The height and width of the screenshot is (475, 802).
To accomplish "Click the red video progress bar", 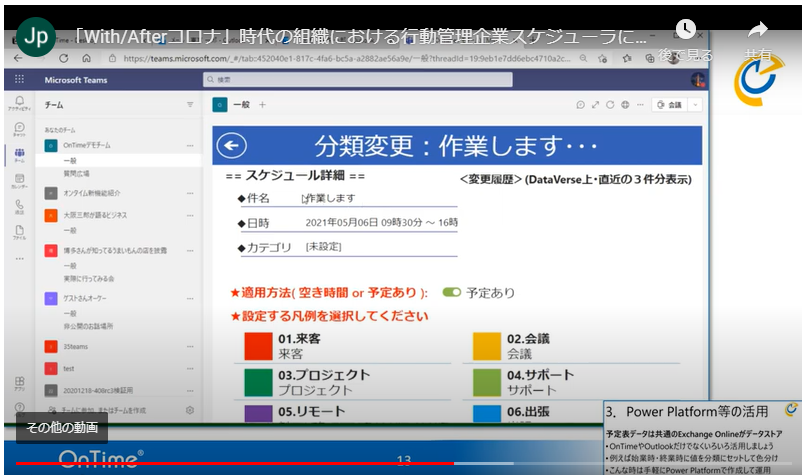I will (235, 463).
